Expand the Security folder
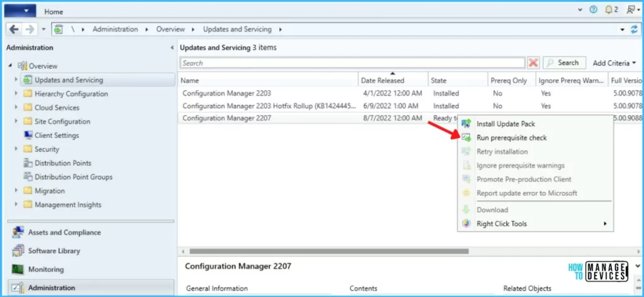The height and width of the screenshot is (297, 644). (x=16, y=149)
